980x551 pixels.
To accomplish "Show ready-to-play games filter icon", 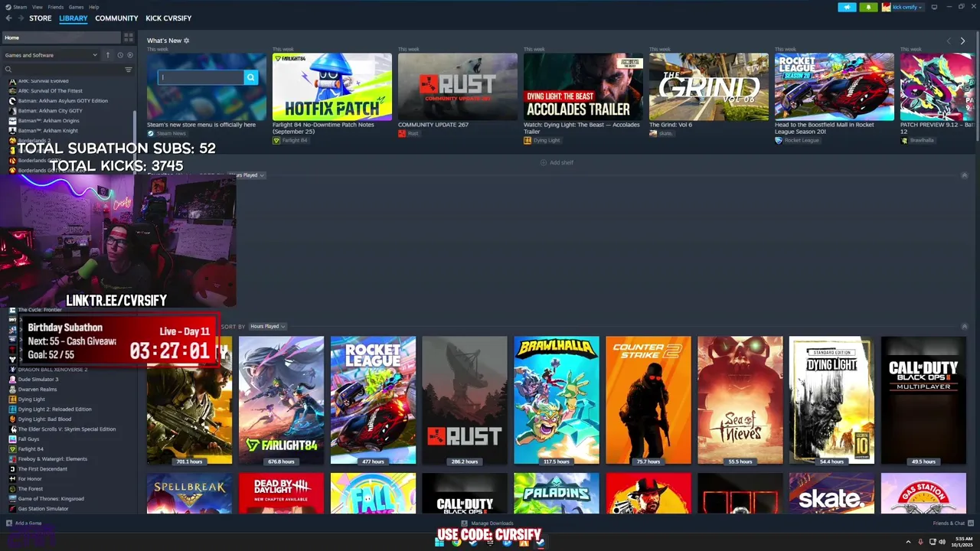I will pos(129,55).
